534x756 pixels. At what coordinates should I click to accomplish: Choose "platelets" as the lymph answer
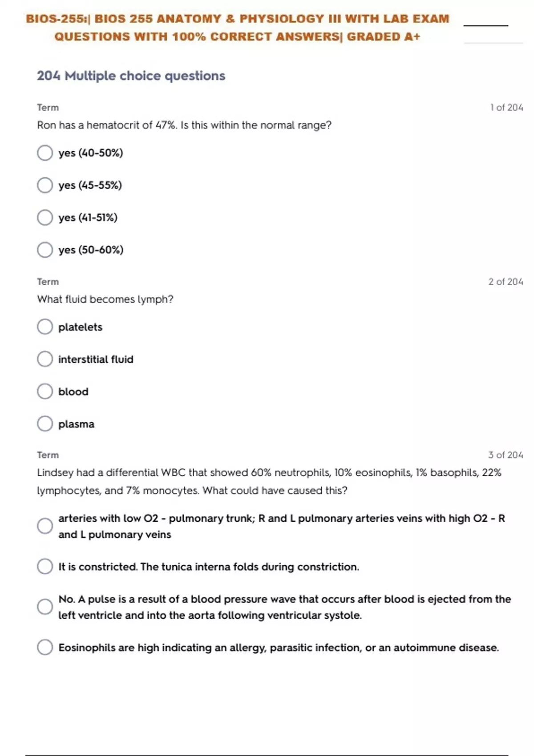pos(45,327)
